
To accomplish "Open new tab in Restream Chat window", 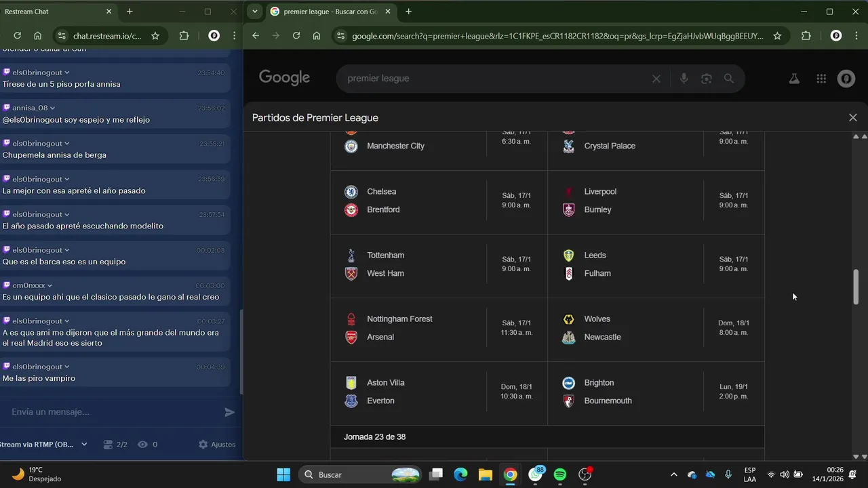I will coord(130,12).
